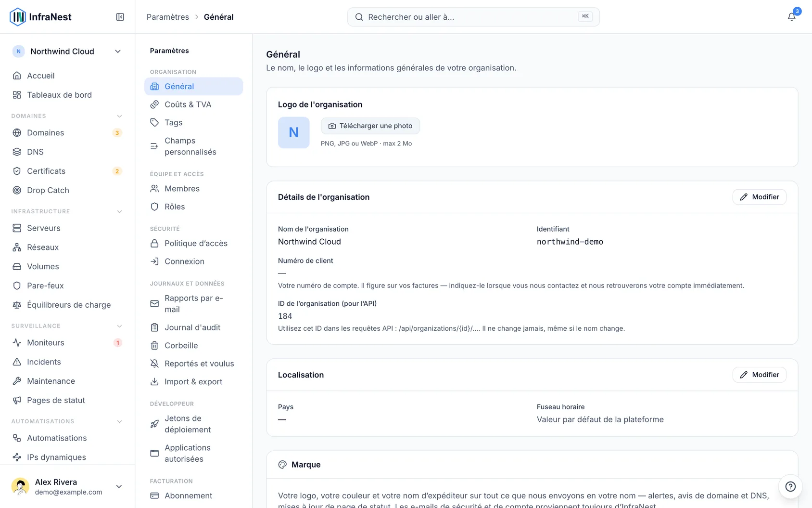
Task: Open the Alex Rivera user menu
Action: coord(67,486)
